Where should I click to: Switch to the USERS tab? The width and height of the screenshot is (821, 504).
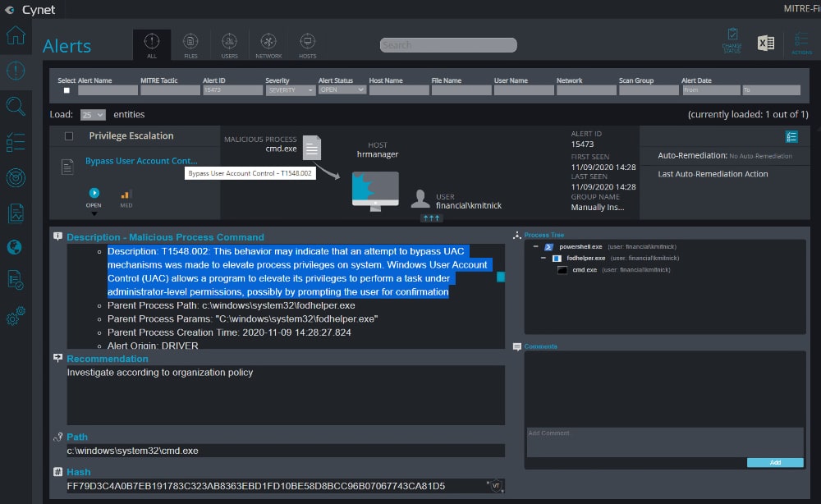tap(229, 45)
